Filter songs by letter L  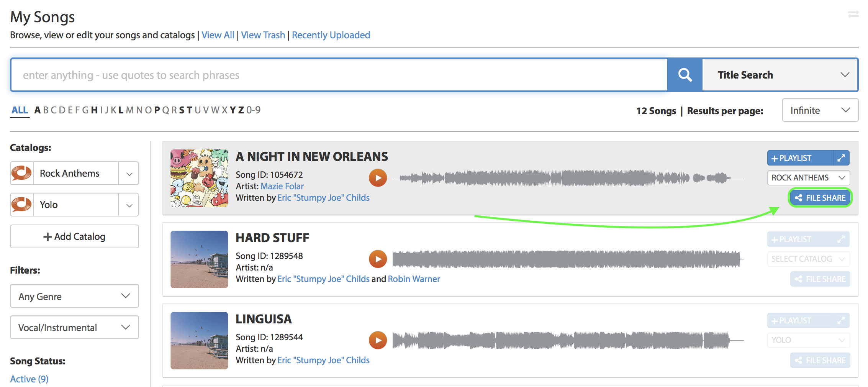121,110
